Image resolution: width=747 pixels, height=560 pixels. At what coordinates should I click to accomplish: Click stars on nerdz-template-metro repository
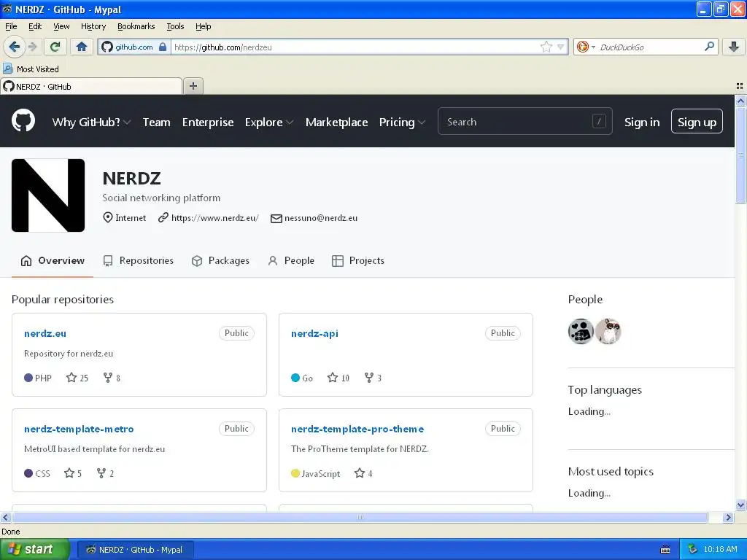pyautogui.click(x=73, y=473)
